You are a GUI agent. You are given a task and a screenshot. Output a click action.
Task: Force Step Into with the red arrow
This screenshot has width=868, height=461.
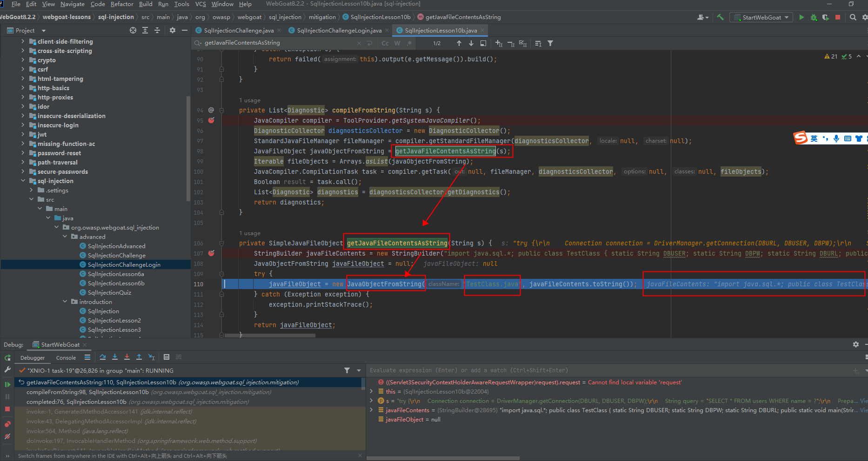coord(127,357)
